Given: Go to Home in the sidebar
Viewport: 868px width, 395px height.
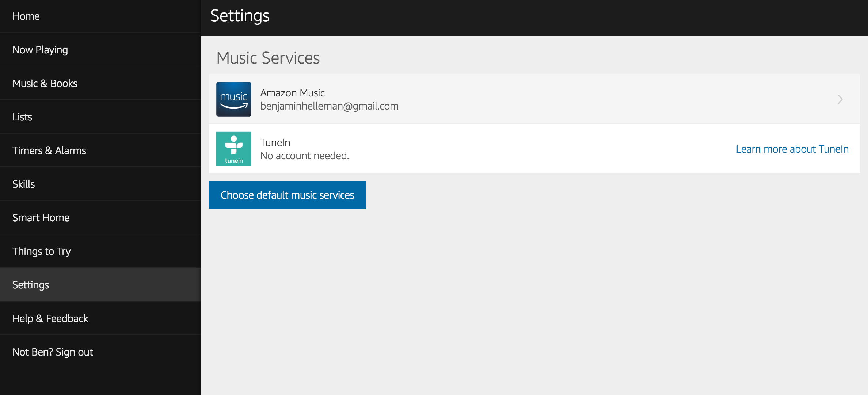Looking at the screenshot, I should pyautogui.click(x=100, y=16).
